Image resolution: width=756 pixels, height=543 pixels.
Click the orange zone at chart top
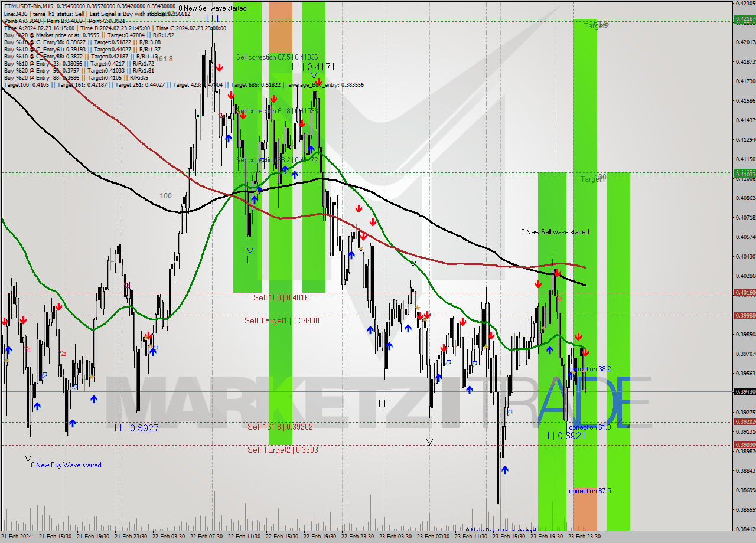tap(281, 26)
